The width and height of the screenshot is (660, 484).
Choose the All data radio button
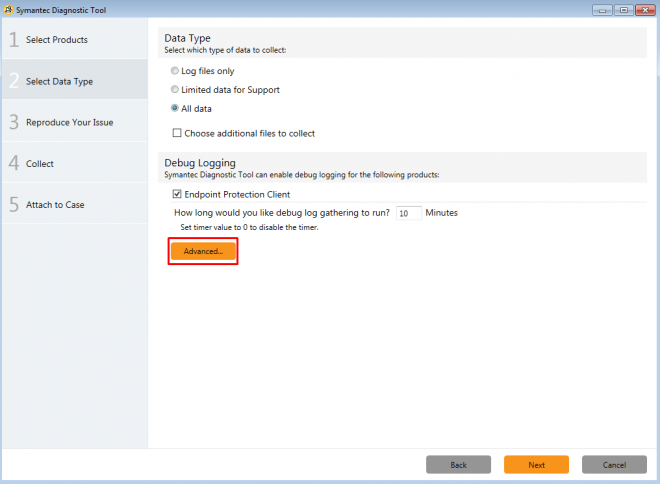click(175, 108)
